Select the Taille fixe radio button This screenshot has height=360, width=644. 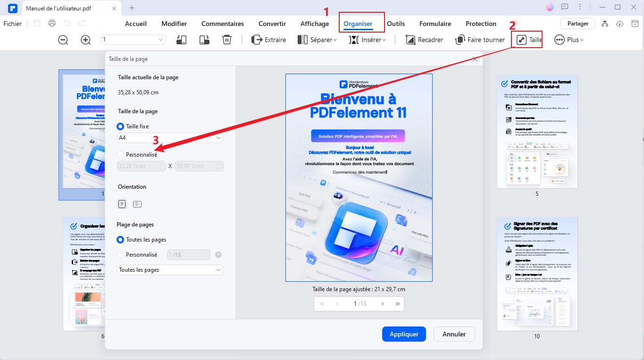click(120, 126)
